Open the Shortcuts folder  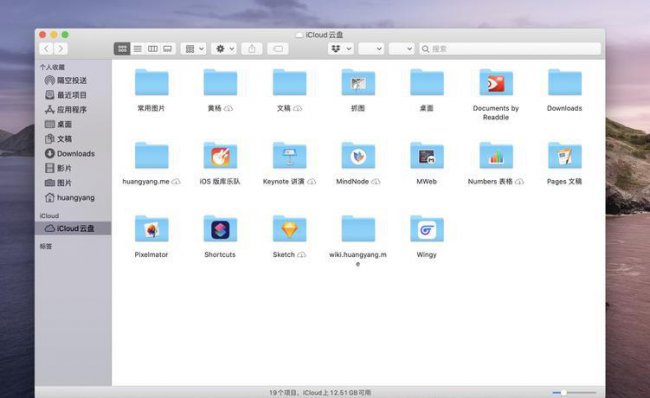click(x=220, y=229)
